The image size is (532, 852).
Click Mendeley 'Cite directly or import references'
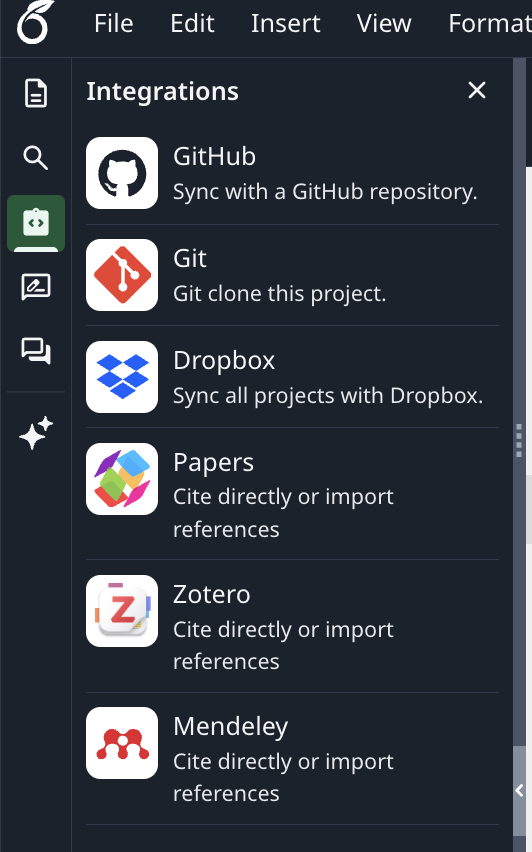tap(283, 778)
